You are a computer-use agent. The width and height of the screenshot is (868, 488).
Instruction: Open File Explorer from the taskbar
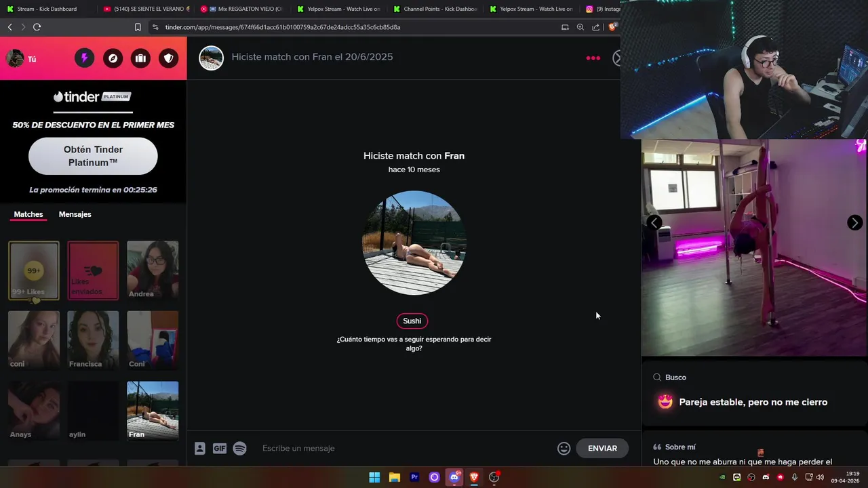pos(395,477)
